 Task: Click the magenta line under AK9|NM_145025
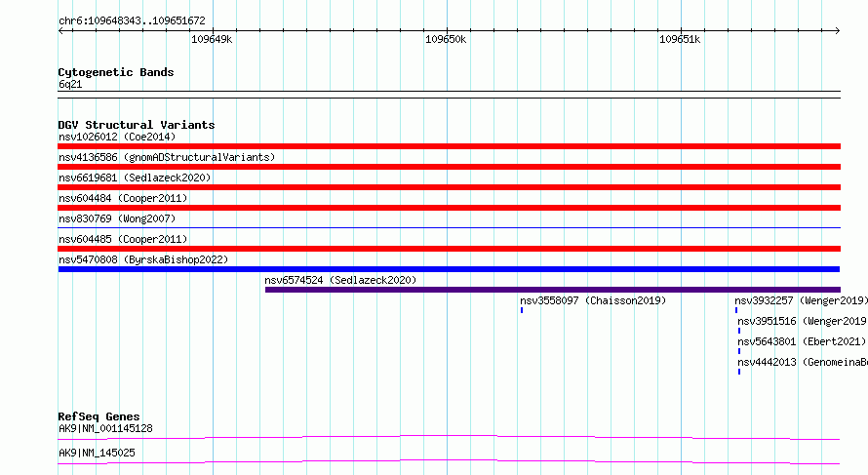(449, 461)
